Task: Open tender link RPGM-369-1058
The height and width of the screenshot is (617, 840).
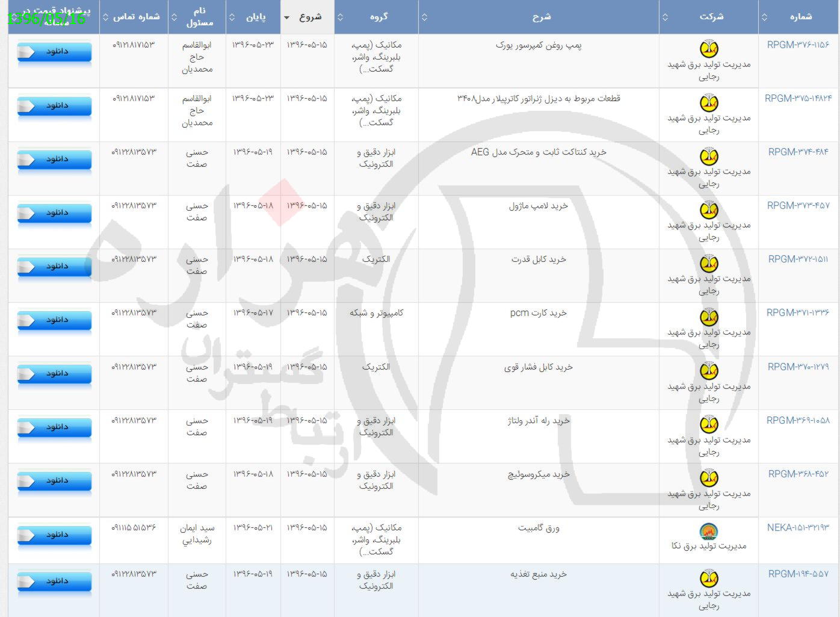Action: (798, 420)
